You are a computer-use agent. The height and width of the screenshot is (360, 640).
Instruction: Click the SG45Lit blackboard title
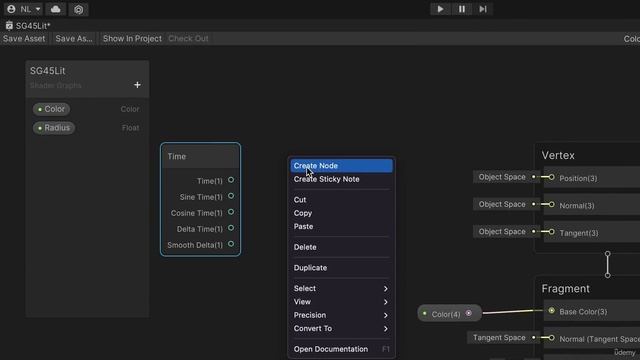[x=47, y=71]
